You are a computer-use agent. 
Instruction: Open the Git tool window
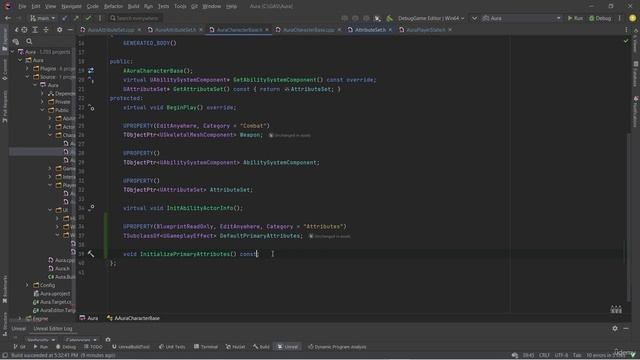[x=19, y=347]
